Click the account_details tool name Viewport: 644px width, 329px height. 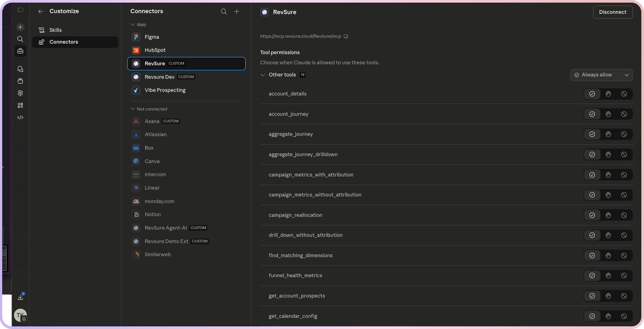[x=287, y=94]
